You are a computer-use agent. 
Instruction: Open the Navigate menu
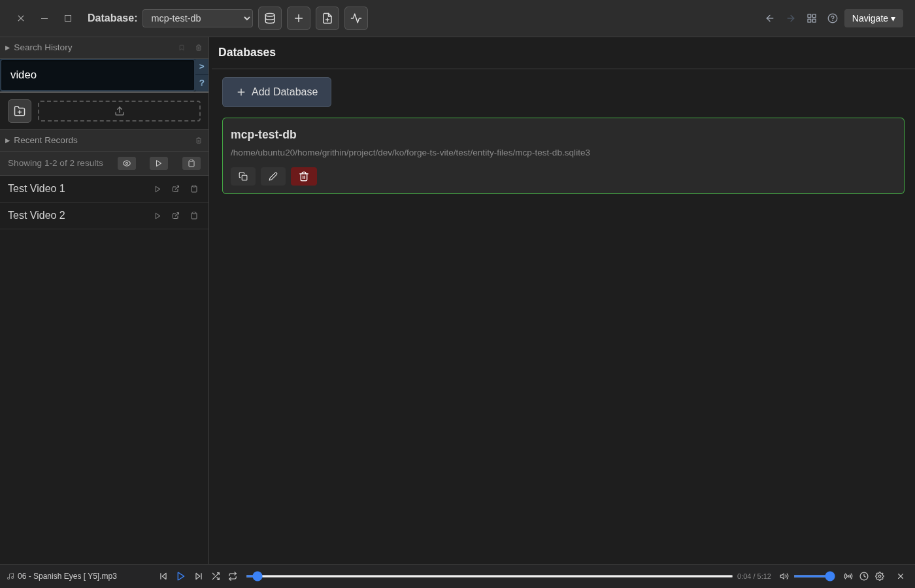point(873,18)
